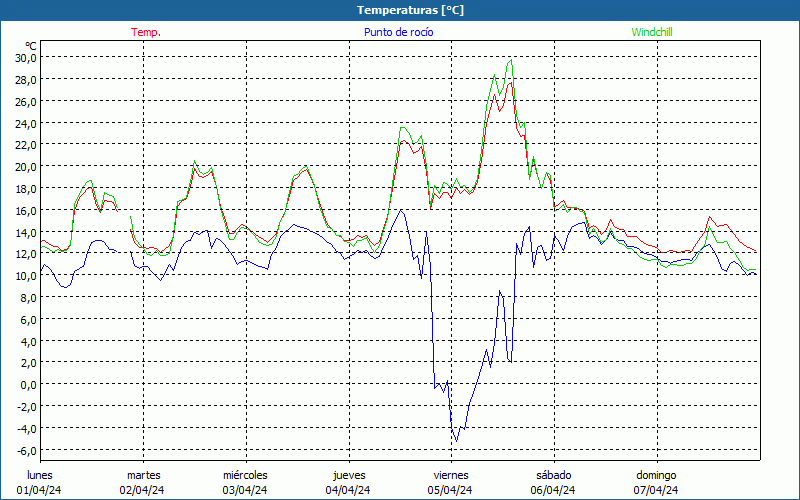Screen dimensions: 800x500
Task: Click the lunes day label
Action: pyautogui.click(x=40, y=475)
